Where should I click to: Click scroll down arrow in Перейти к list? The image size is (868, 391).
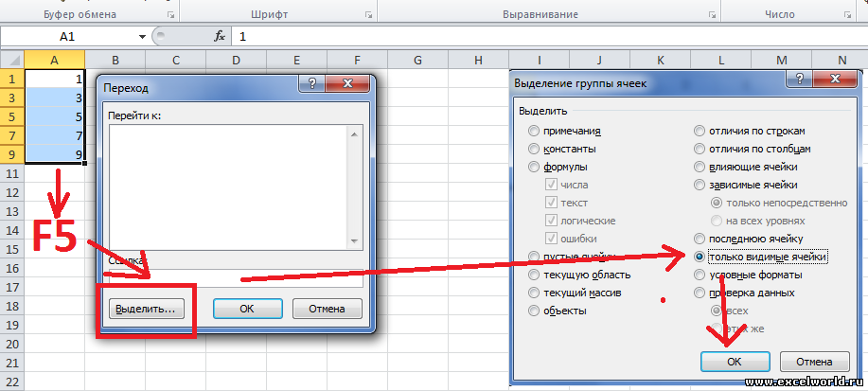click(x=355, y=241)
